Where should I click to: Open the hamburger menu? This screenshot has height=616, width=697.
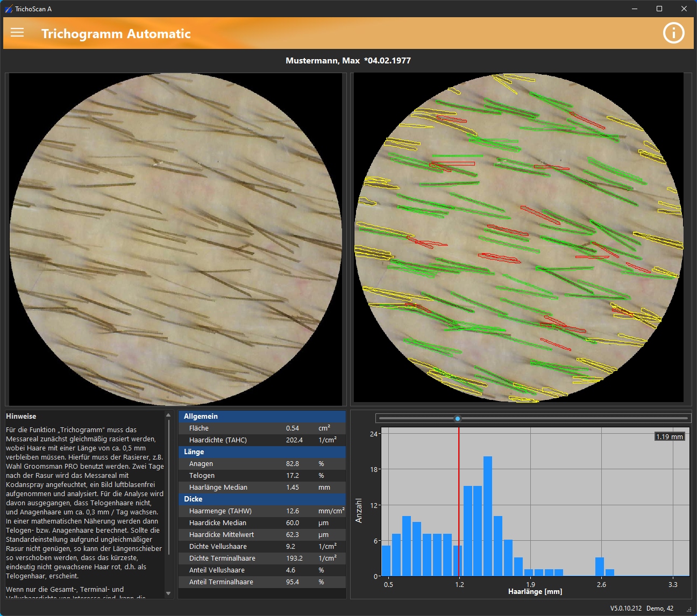coord(17,33)
